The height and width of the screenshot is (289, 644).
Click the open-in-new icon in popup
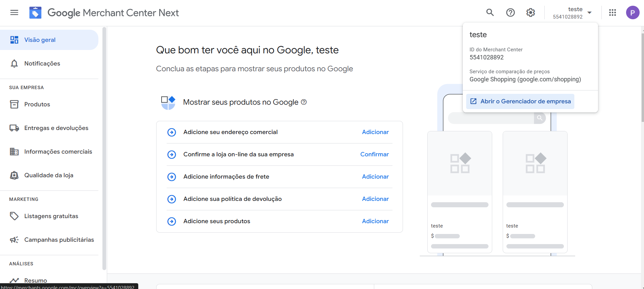click(x=474, y=101)
